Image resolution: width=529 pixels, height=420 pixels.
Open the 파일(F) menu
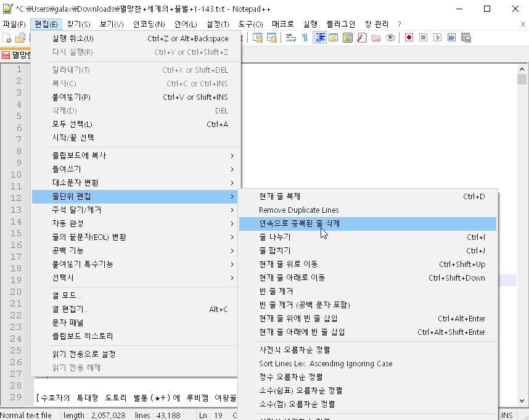(x=14, y=24)
